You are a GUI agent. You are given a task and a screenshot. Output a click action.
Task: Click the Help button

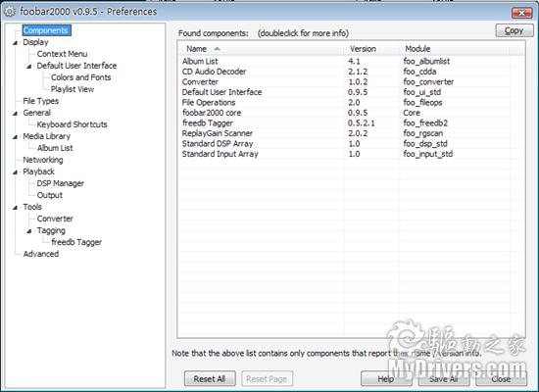[386, 378]
